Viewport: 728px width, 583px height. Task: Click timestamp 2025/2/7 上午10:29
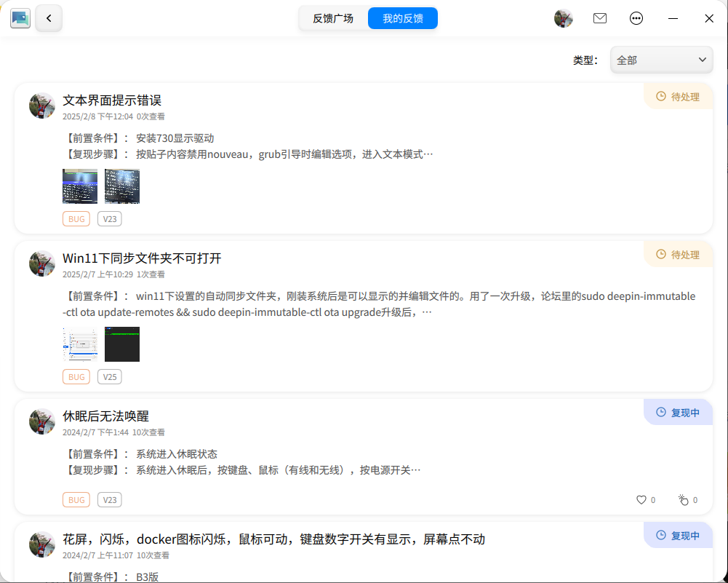(x=98, y=274)
